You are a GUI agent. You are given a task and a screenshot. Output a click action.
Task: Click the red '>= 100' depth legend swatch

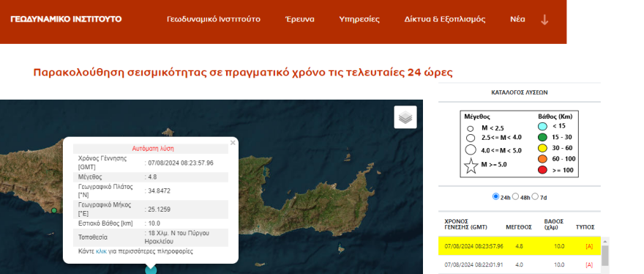(x=542, y=170)
